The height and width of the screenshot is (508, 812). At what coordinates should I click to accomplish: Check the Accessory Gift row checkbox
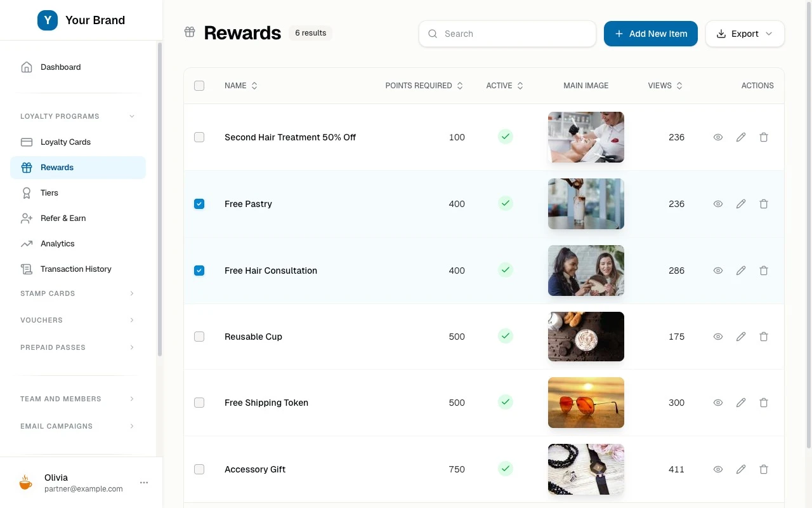click(199, 469)
